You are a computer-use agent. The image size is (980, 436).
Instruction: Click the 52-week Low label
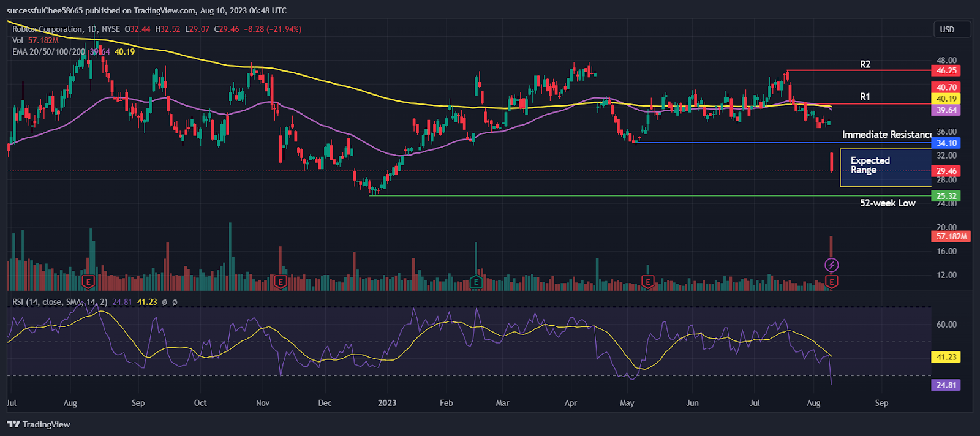click(888, 203)
